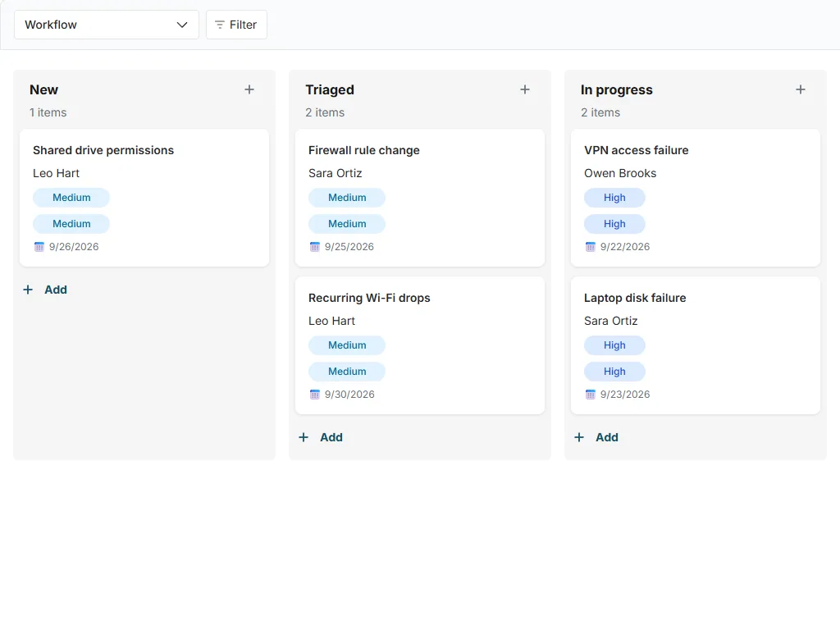Click the 2 items count under In progress
Image resolution: width=840 pixels, height=630 pixels.
pos(600,113)
